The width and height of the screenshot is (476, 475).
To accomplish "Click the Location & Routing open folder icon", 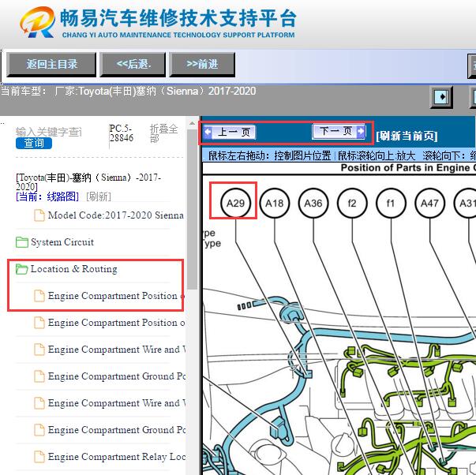I will [22, 269].
